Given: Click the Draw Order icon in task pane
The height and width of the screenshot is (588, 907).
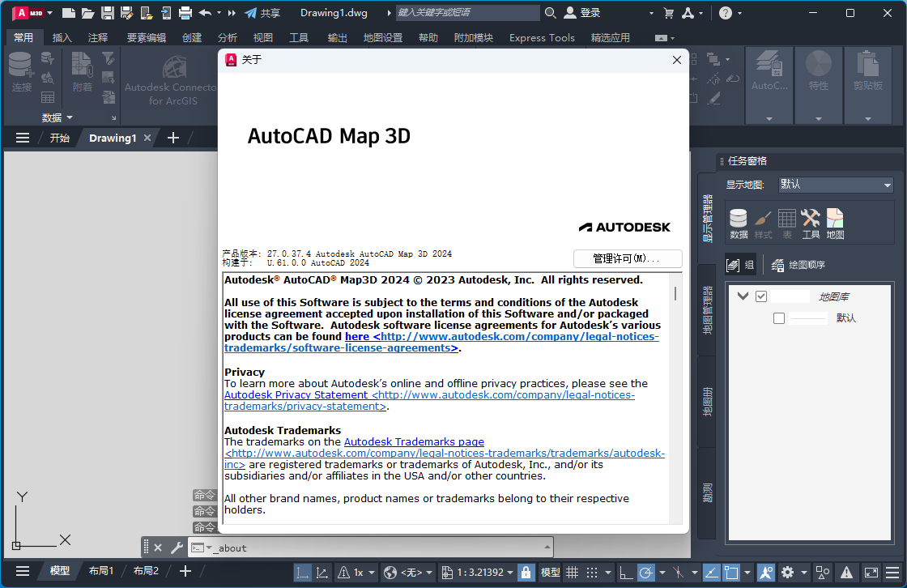Looking at the screenshot, I should pos(798,265).
